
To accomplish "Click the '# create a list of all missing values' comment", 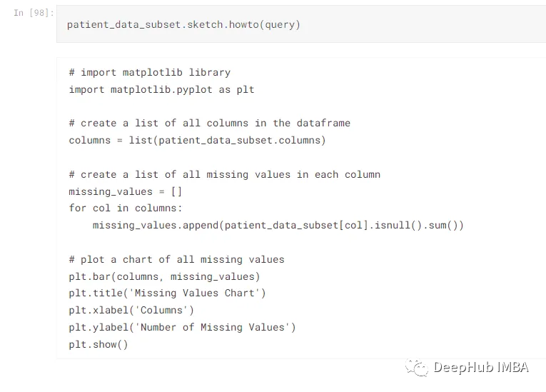I will coord(225,174).
